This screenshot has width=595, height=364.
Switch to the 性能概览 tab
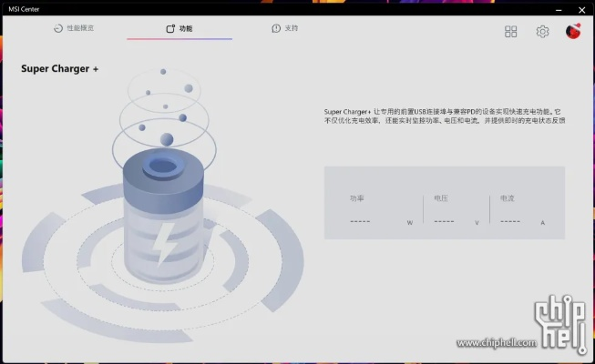[x=80, y=28]
